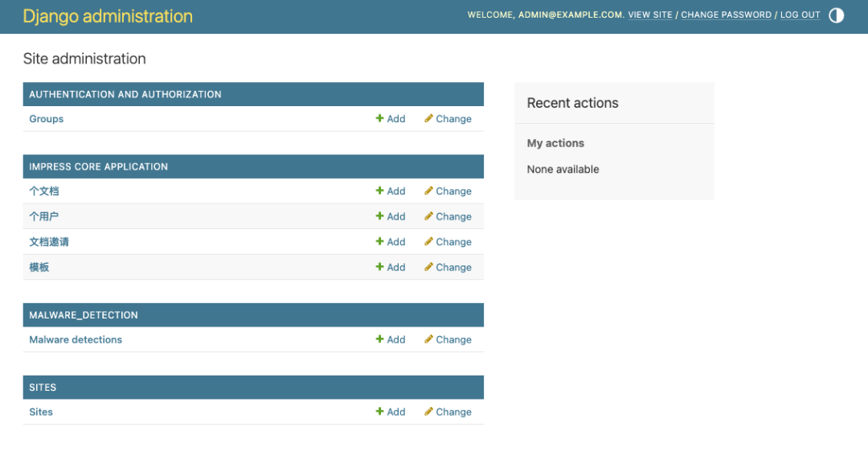
Task: Open the 模板 model link
Action: [39, 268]
